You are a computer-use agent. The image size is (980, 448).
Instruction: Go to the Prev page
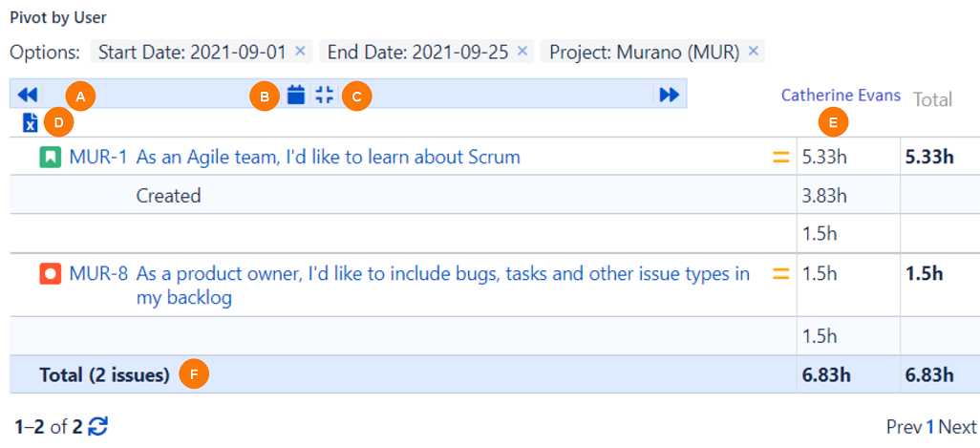pyautogui.click(x=904, y=427)
